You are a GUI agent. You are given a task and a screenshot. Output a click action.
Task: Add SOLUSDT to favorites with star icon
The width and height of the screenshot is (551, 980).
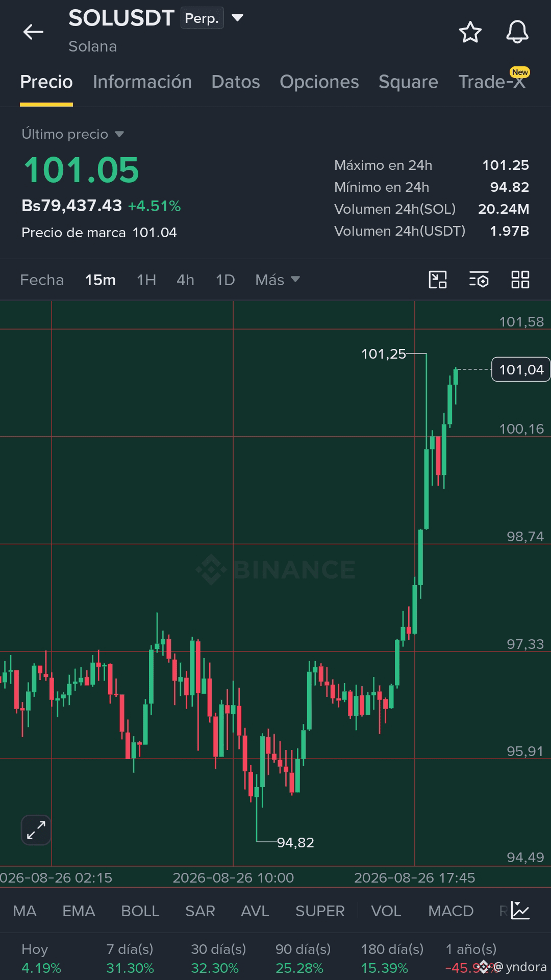coord(470,32)
